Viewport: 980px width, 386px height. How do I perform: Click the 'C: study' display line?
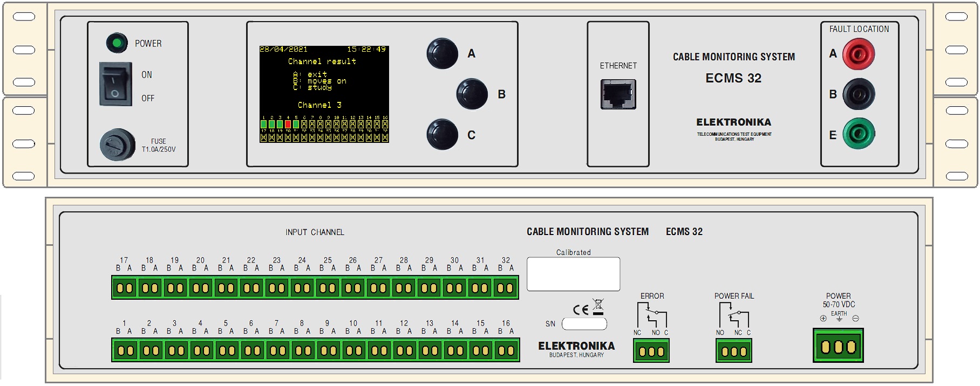pos(312,87)
